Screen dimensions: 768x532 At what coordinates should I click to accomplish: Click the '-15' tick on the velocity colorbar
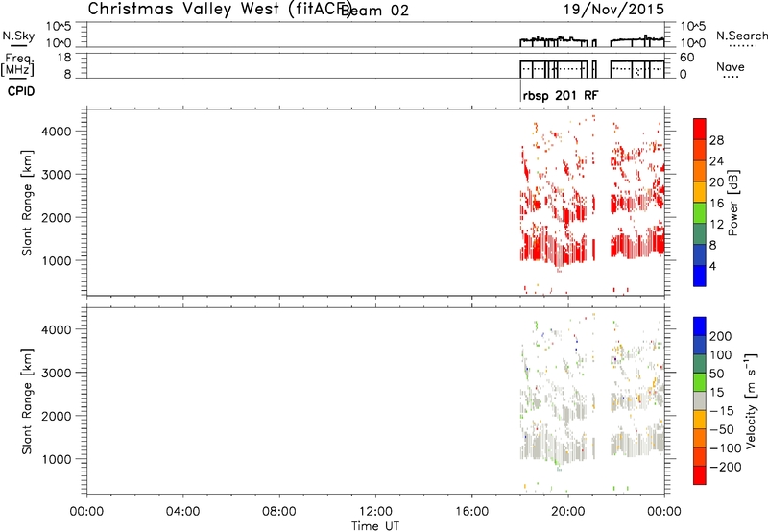[722, 411]
